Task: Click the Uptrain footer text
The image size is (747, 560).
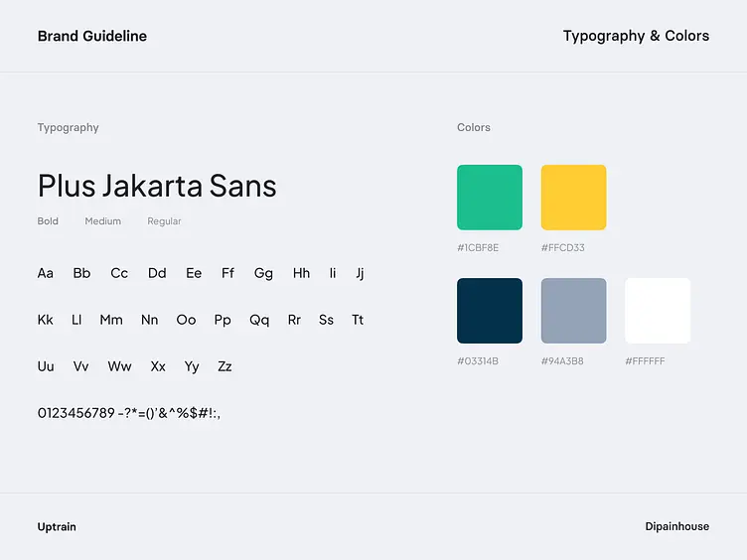Action: pos(57,526)
